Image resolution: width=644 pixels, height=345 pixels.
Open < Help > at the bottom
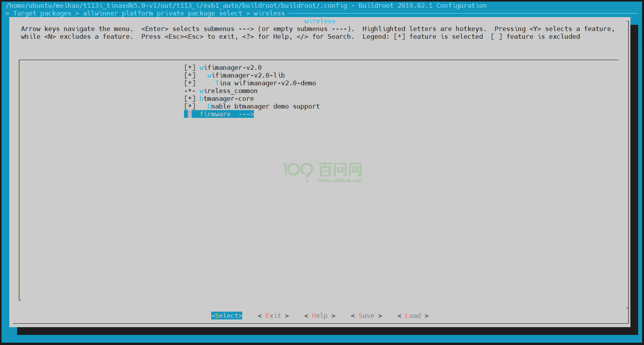click(319, 316)
